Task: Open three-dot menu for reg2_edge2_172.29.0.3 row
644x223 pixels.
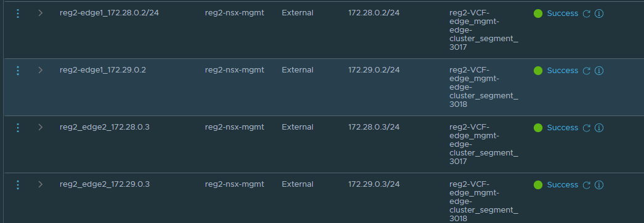Action: tap(18, 185)
